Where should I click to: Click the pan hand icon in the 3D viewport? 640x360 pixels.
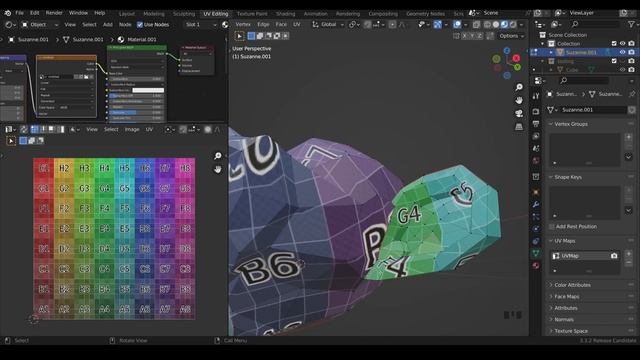(519, 100)
